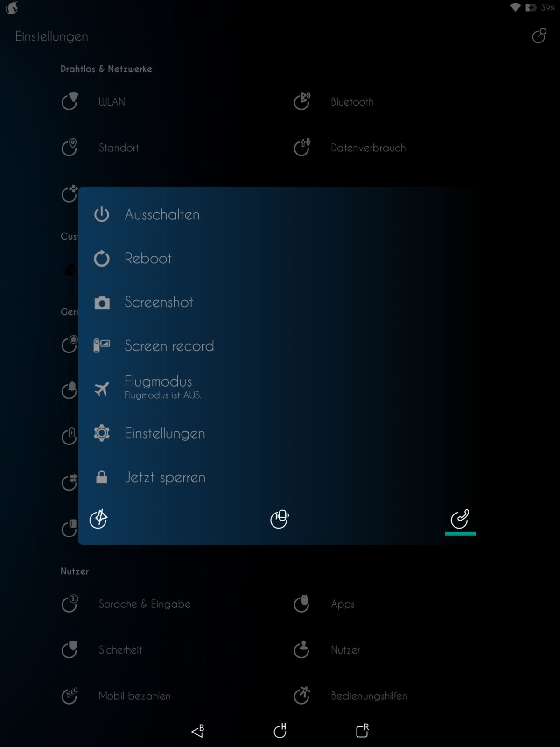Start Screen record from power menu

coord(277,346)
